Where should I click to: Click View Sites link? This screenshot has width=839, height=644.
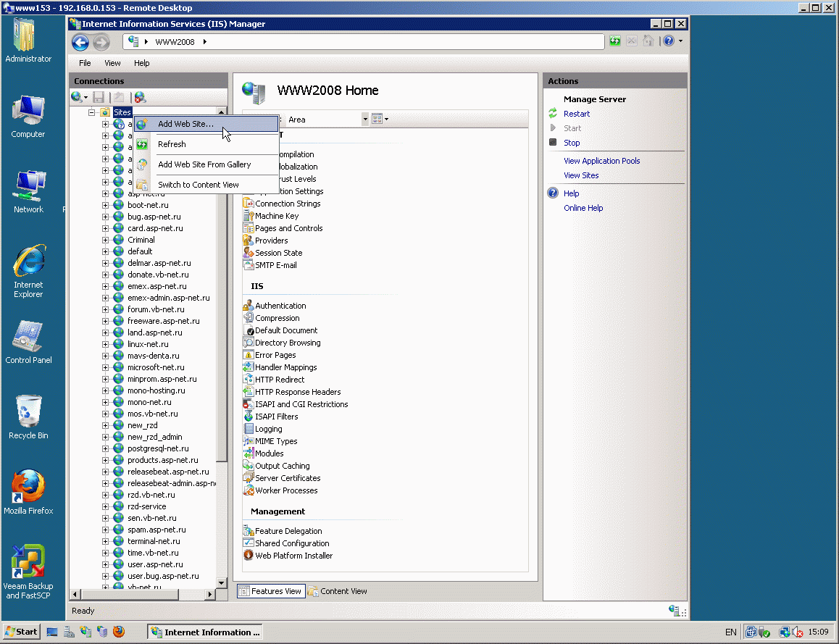point(581,175)
